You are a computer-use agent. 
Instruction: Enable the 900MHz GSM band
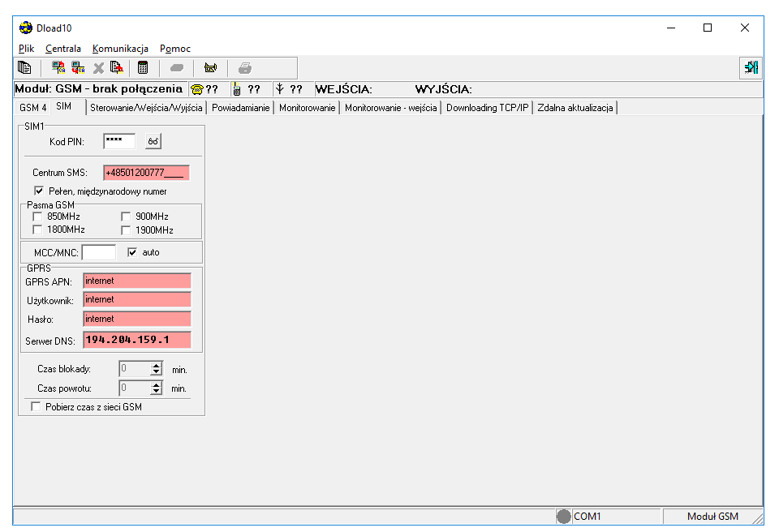point(127,217)
